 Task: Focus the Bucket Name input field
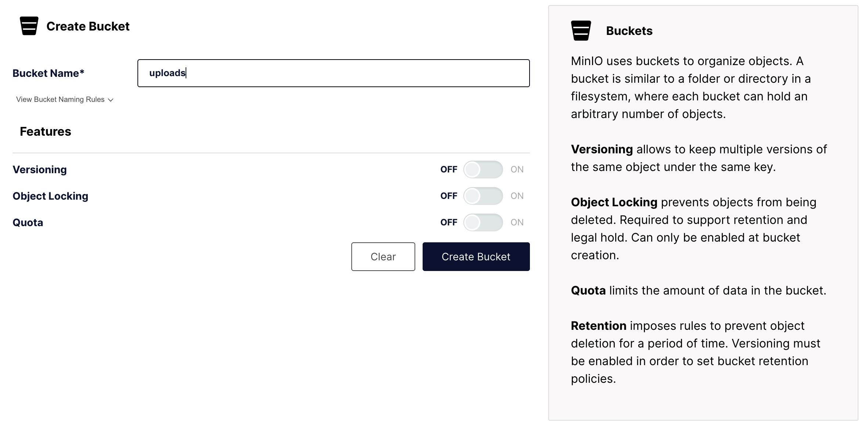(x=333, y=73)
